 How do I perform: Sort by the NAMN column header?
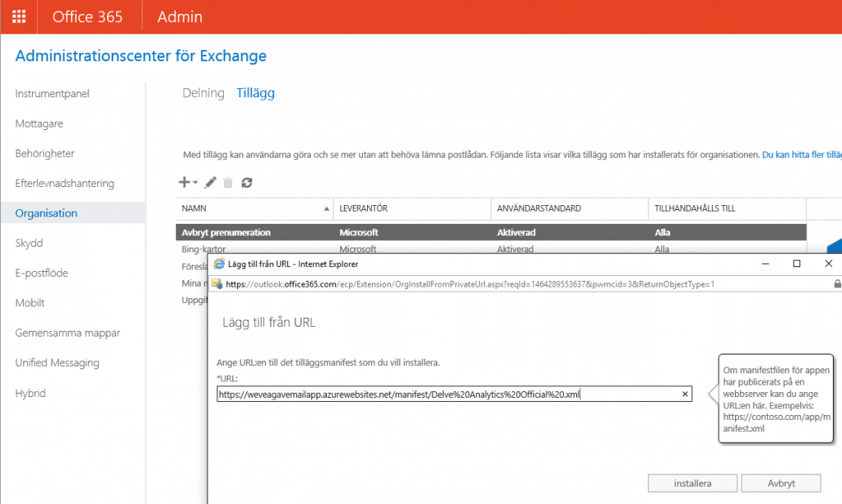[253, 208]
